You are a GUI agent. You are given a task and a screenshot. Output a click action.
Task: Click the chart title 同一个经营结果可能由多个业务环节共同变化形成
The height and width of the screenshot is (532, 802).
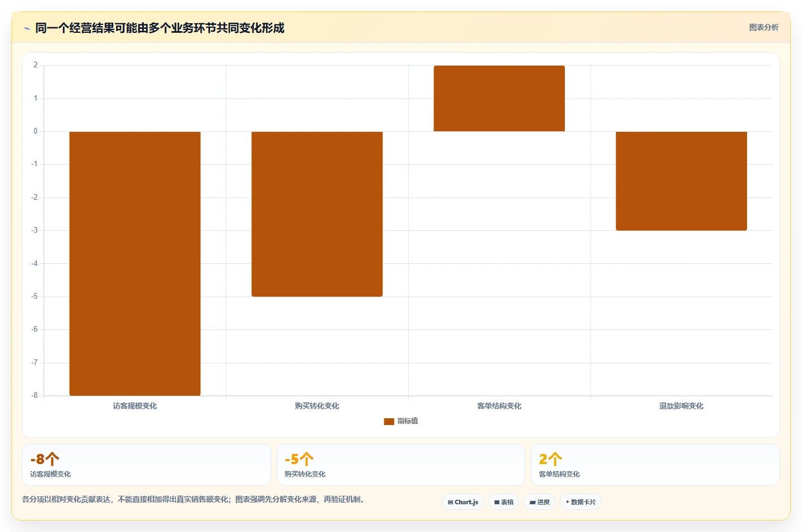[160, 28]
